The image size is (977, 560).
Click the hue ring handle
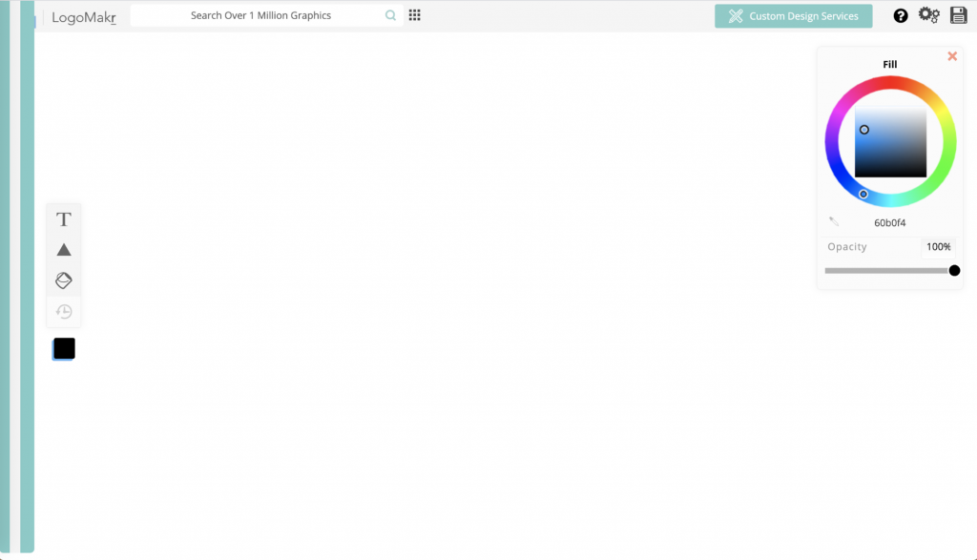click(863, 194)
